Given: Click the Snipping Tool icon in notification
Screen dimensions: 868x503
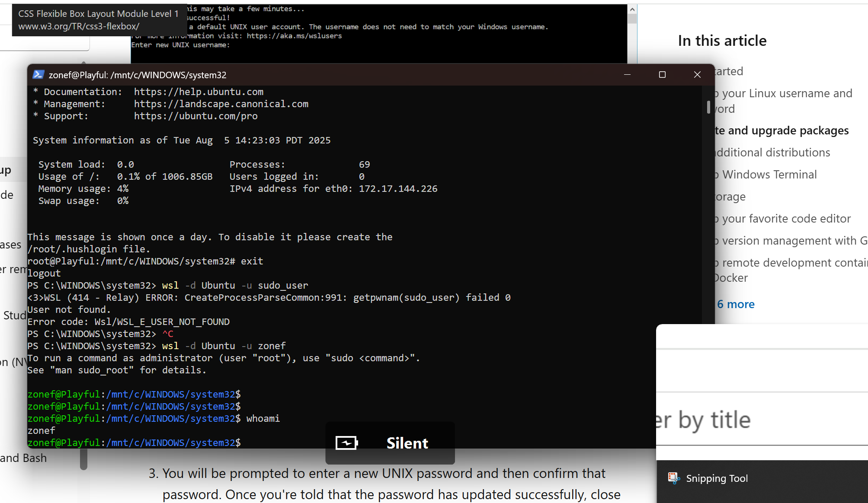Looking at the screenshot, I should pos(674,478).
